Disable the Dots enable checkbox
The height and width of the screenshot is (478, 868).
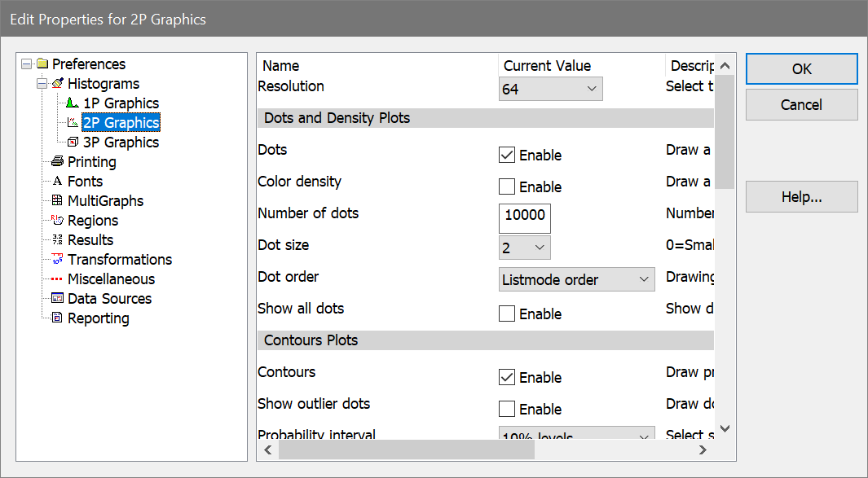(x=507, y=155)
